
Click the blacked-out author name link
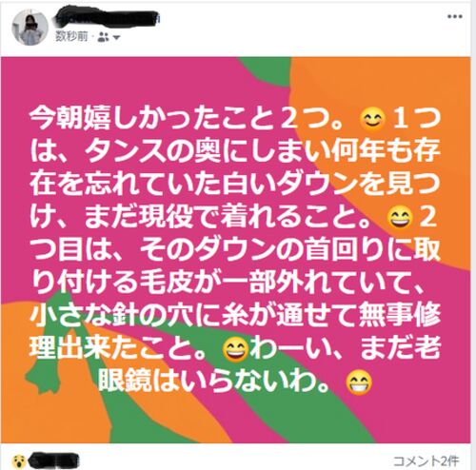point(107,18)
